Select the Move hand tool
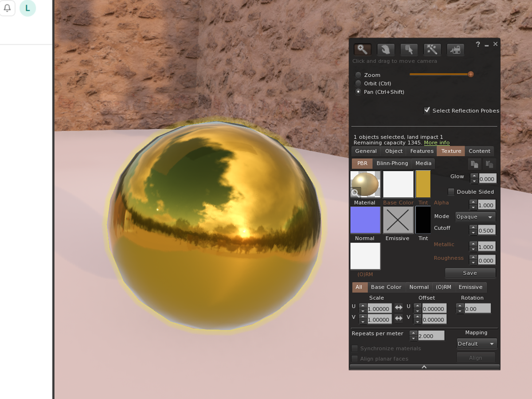The image size is (532, 399). point(386,49)
